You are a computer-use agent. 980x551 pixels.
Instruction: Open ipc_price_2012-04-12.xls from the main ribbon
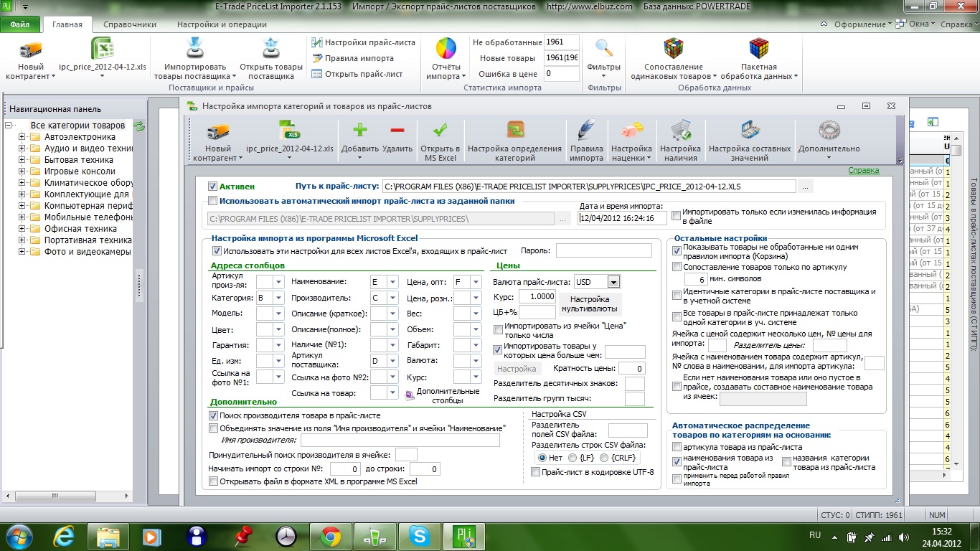click(103, 57)
